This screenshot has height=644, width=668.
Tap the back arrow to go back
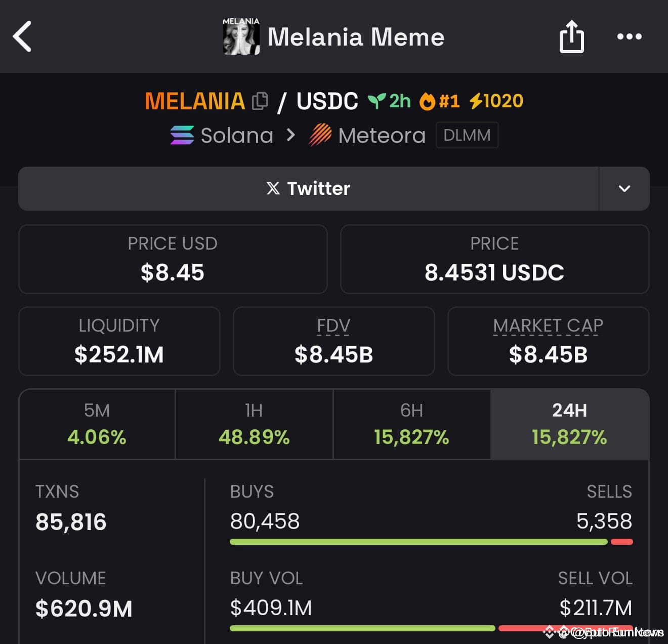[22, 36]
